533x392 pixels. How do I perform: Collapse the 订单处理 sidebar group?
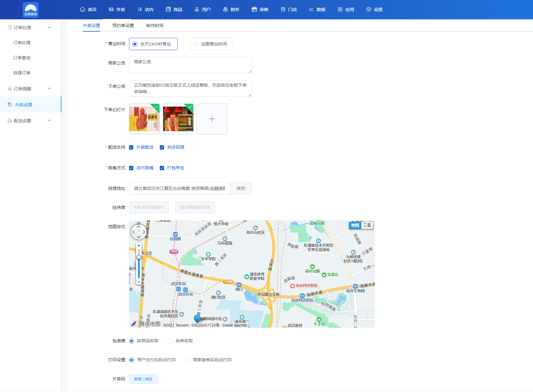coord(49,28)
